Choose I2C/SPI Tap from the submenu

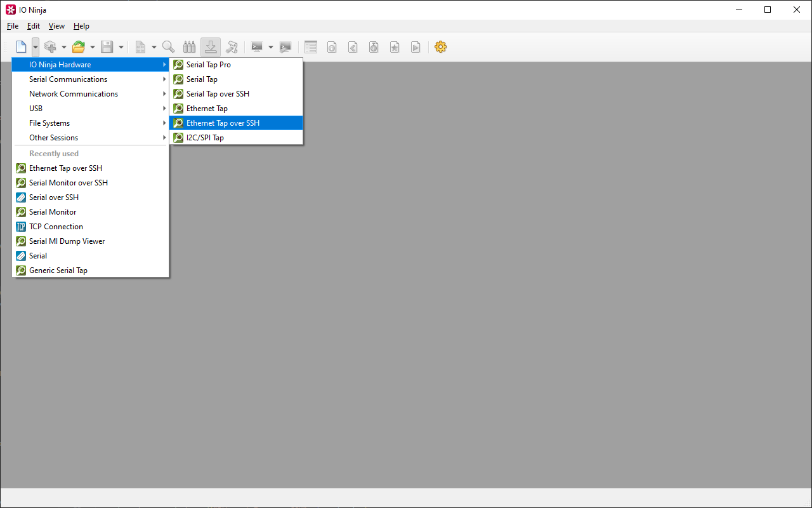pyautogui.click(x=236, y=138)
